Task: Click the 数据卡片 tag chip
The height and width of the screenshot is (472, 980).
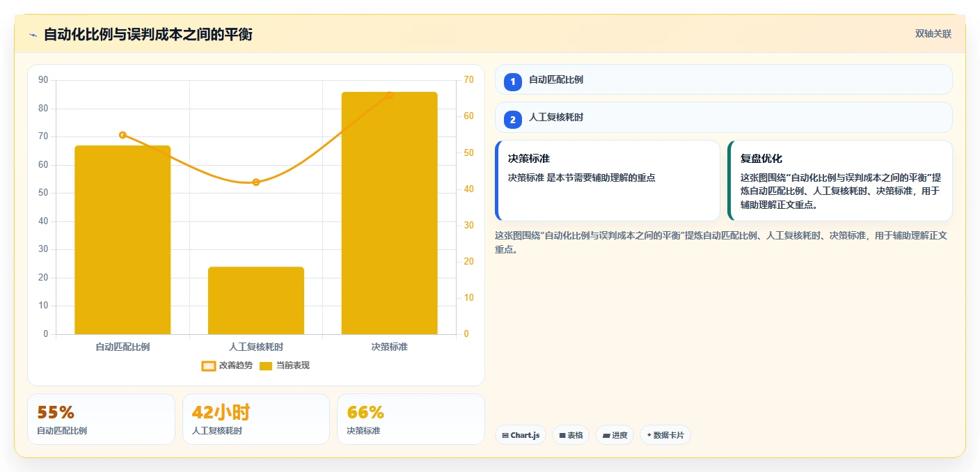Action: pos(665,435)
